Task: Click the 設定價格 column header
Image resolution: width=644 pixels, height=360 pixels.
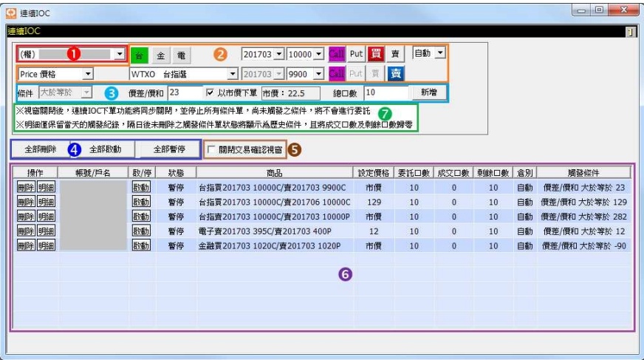Action: pos(374,172)
